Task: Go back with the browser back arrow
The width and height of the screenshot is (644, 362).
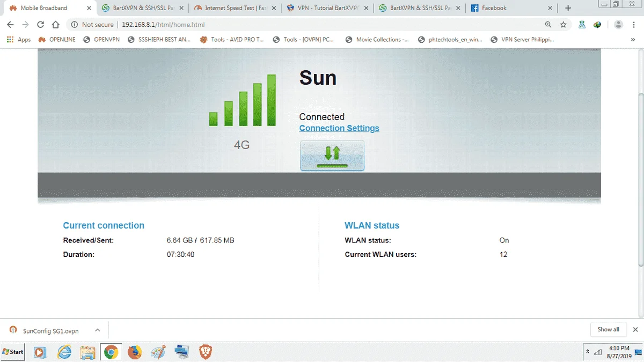Action: pos(10,25)
